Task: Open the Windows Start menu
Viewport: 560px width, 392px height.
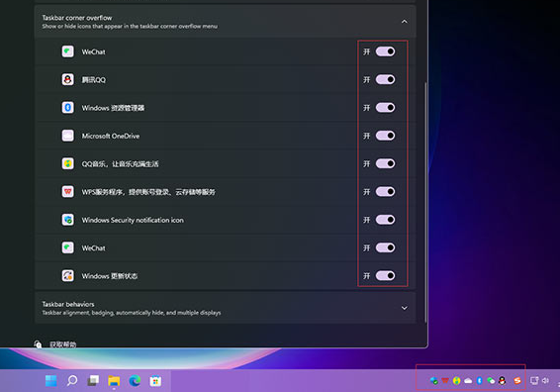Action: pos(51,381)
